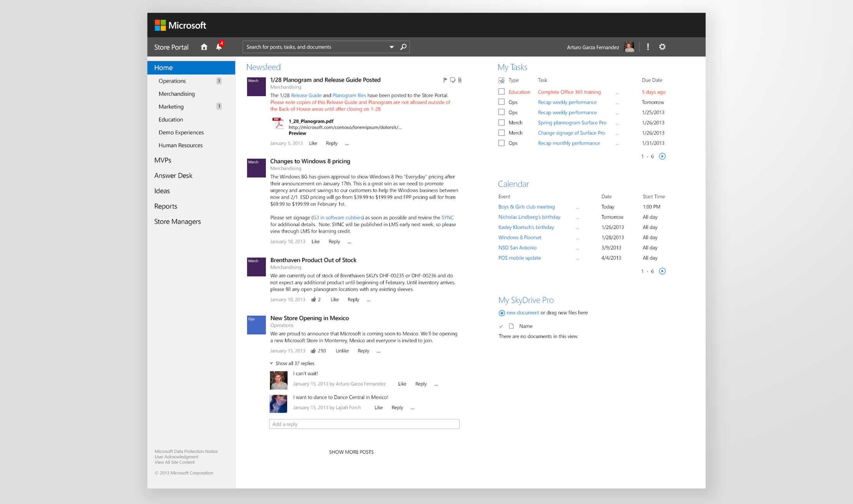This screenshot has height=504, width=853.
Task: Click the document type icon in SkyDrive header
Action: point(511,326)
